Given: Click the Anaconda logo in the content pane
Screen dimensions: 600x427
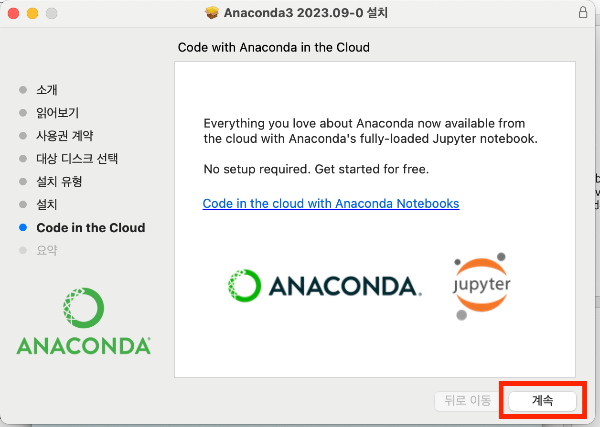Looking at the screenshot, I should (325, 286).
